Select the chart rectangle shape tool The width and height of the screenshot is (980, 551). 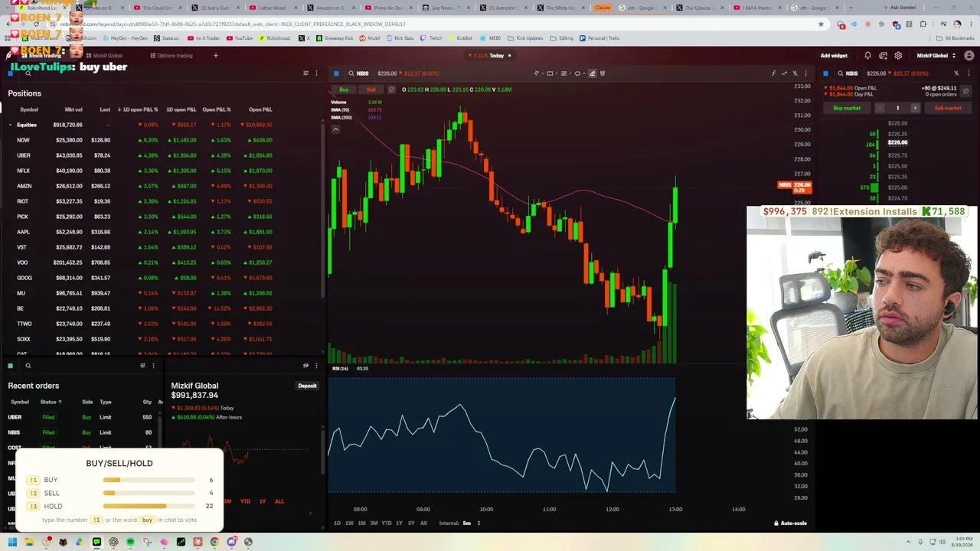(550, 73)
